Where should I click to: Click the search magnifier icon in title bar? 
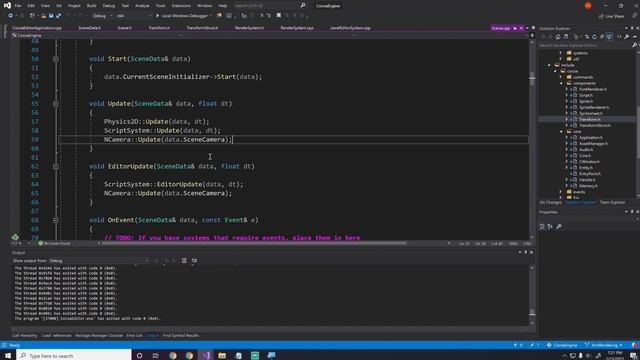click(302, 6)
